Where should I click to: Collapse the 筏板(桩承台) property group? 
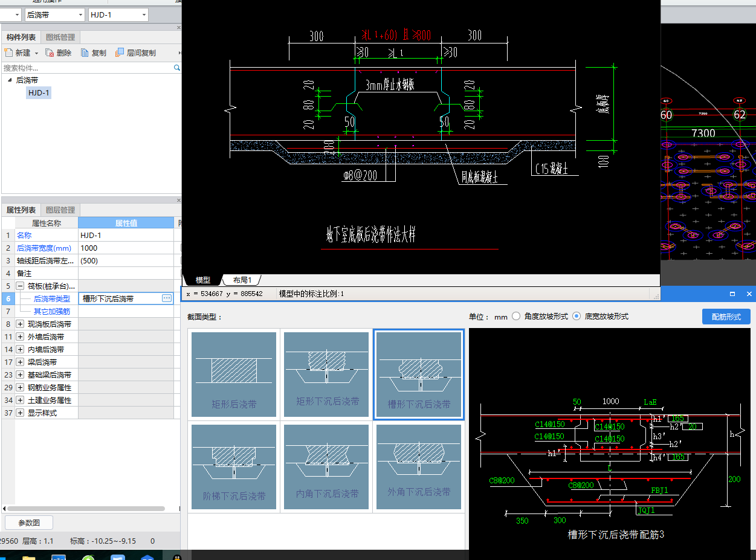[20, 286]
